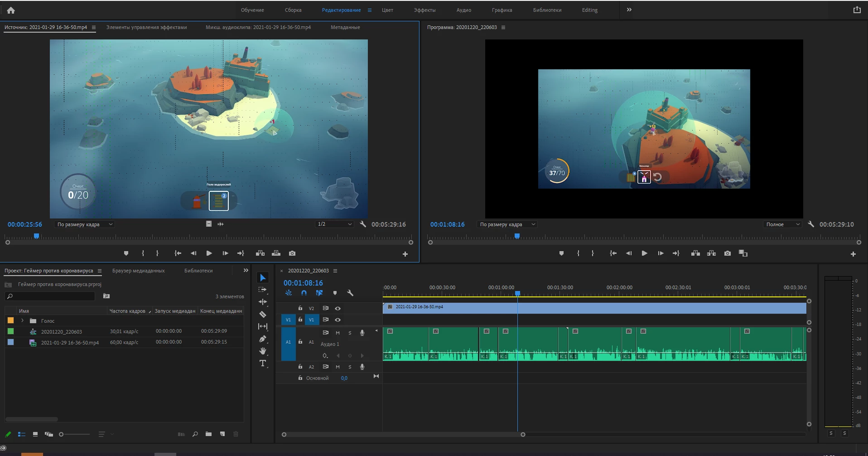Screen dimensions: 868x456
Task: Mute the Audio 1 track
Action: (x=338, y=333)
